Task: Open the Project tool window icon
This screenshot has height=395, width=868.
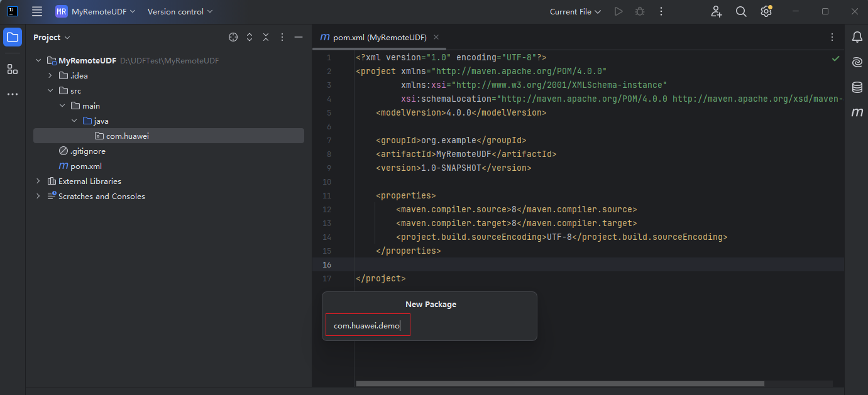Action: pyautogui.click(x=13, y=37)
